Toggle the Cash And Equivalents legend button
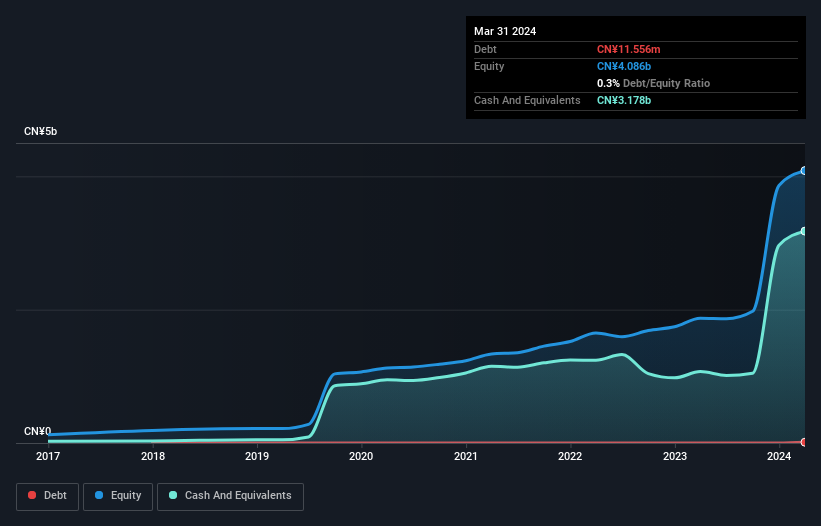Viewport: 821px width, 526px height. click(230, 496)
